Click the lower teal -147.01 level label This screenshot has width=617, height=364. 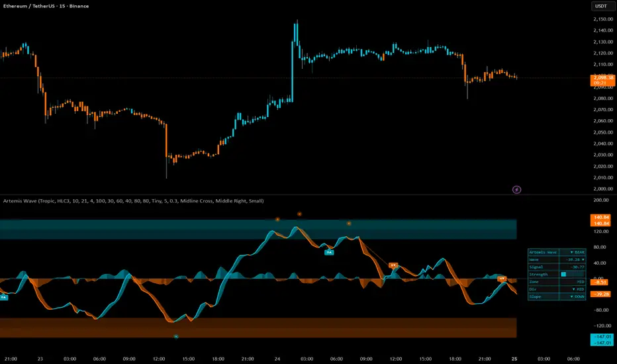[x=602, y=343]
